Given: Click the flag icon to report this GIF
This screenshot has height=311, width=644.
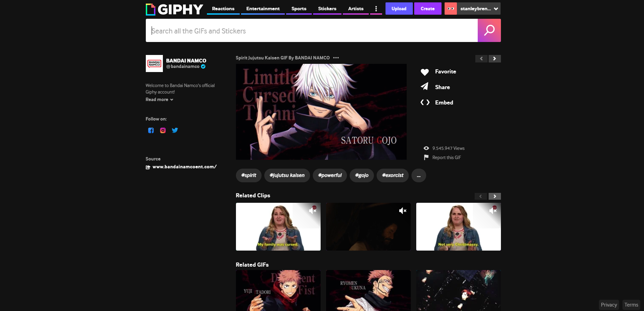Looking at the screenshot, I should click(x=426, y=157).
